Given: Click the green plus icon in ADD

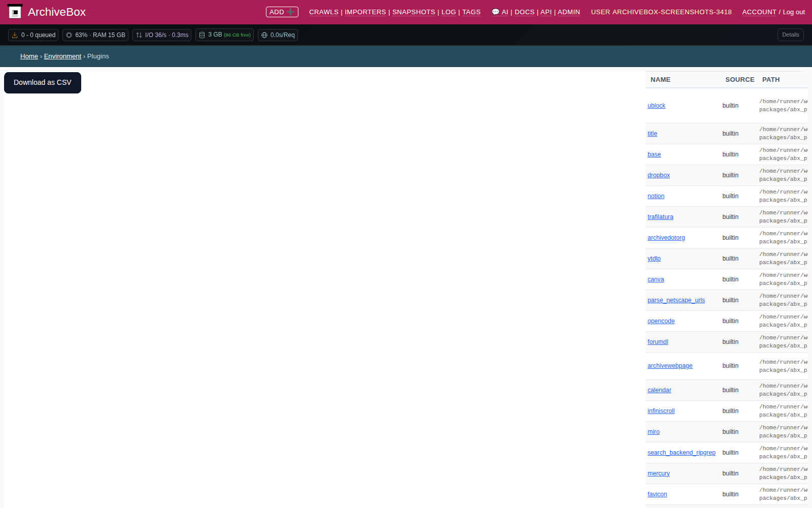Looking at the screenshot, I should point(290,12).
